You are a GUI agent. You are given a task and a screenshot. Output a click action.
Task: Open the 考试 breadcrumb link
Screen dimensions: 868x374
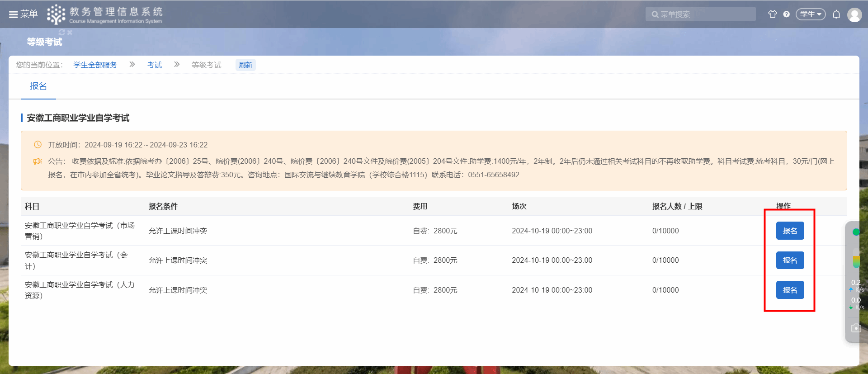pos(154,65)
